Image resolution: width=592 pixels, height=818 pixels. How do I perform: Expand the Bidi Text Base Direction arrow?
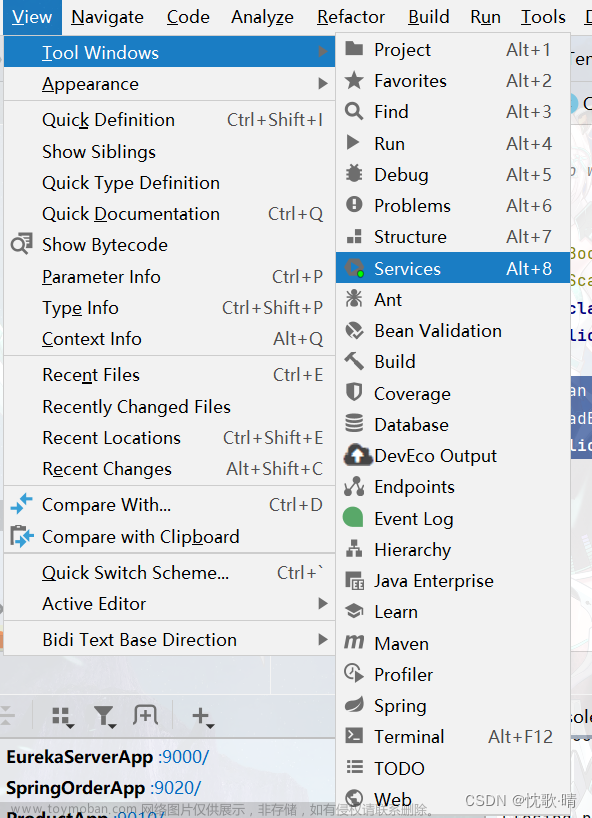point(323,639)
